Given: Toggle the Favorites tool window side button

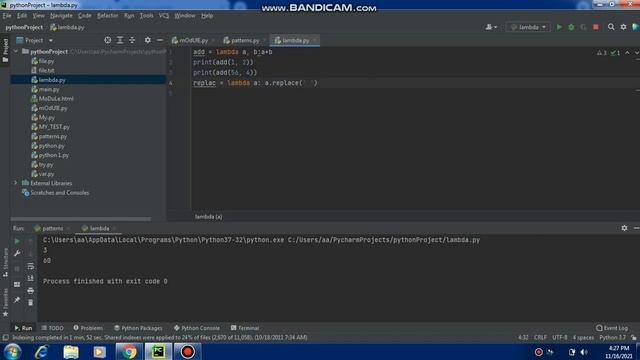Looking at the screenshot, I should pyautogui.click(x=5, y=302).
